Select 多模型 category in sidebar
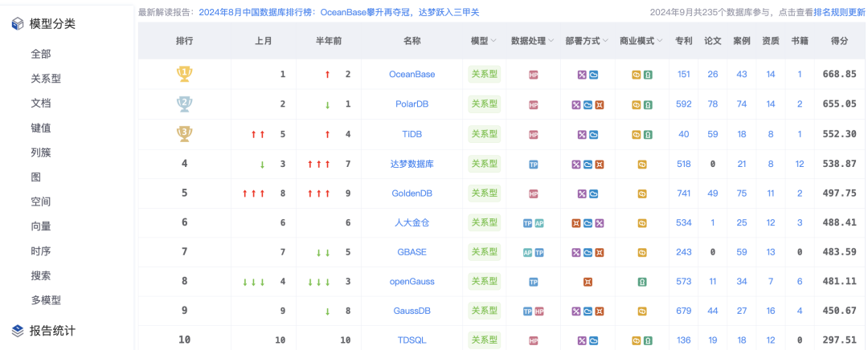This screenshot has height=350, width=868. [46, 300]
